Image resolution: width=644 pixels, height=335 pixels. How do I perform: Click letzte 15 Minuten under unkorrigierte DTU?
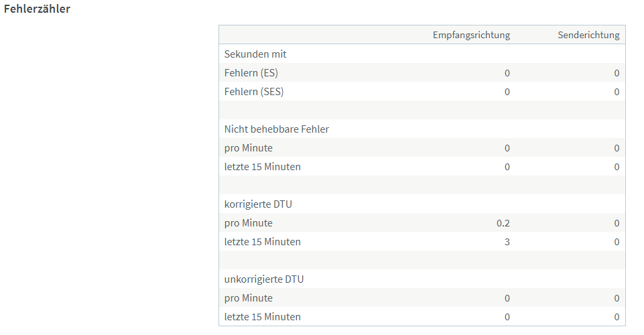coord(262,317)
